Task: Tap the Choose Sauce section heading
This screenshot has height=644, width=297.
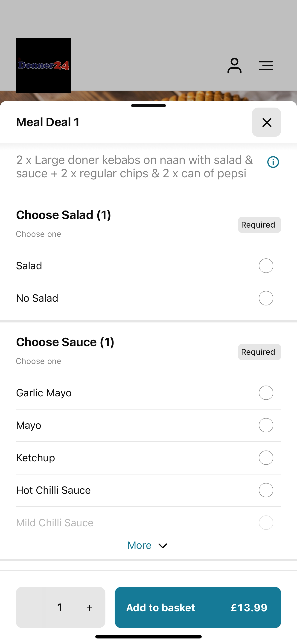Action: (65, 342)
